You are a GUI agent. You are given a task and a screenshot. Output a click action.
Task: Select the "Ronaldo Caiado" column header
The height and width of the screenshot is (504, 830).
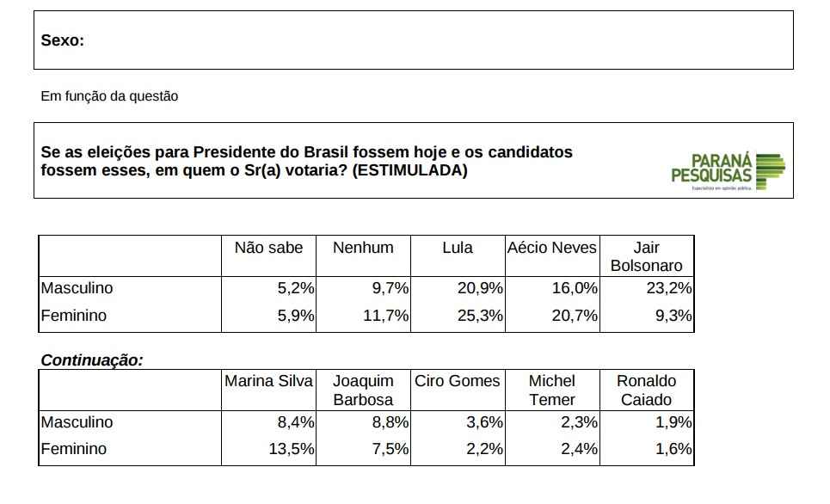tap(647, 390)
